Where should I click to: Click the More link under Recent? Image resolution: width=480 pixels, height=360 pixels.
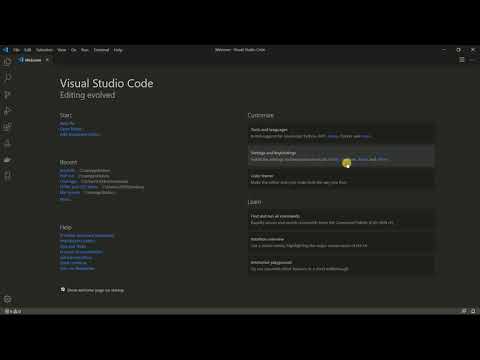65,199
